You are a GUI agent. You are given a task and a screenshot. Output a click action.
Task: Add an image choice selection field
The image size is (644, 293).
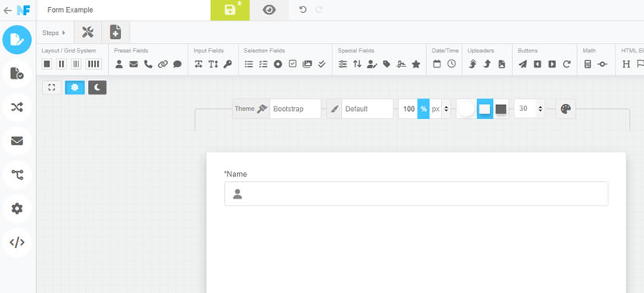tap(307, 64)
